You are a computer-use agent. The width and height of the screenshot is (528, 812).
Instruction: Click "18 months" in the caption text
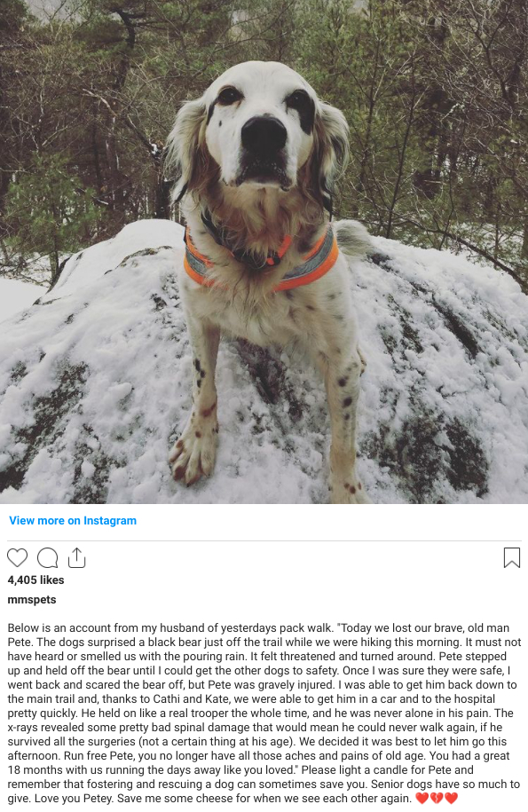point(35,769)
